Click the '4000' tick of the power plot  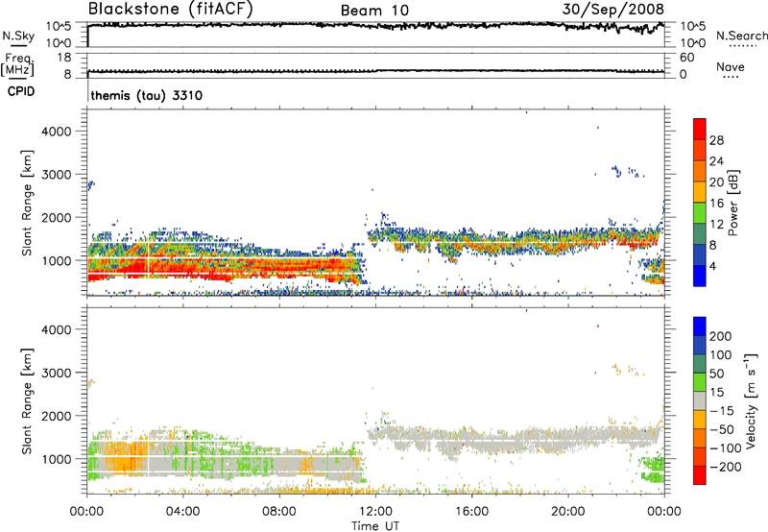click(x=56, y=132)
